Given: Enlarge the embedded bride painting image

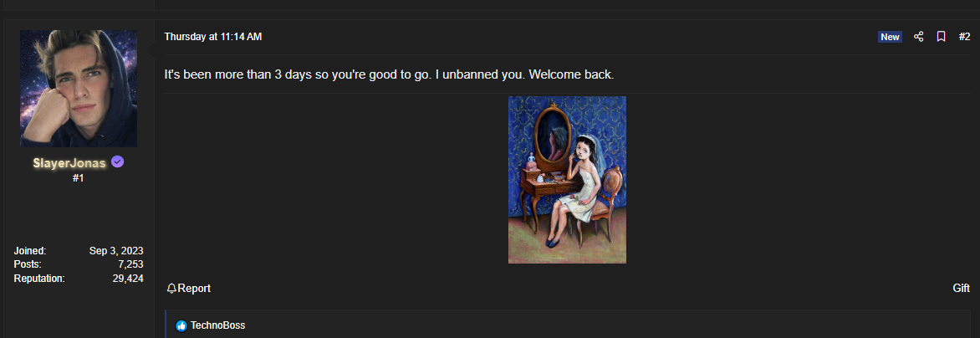Looking at the screenshot, I should 567,180.
